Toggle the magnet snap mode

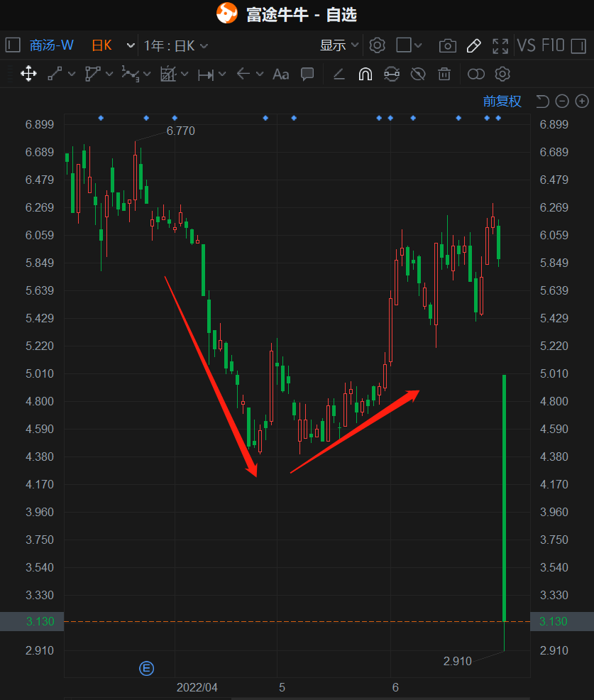(365, 74)
